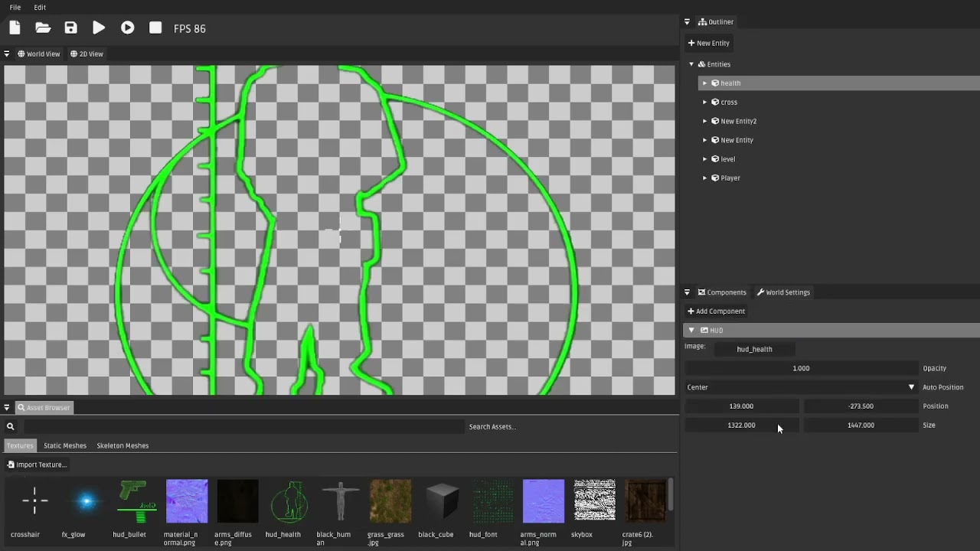Expand the New Entity row in the Outliner tree
Viewport: 980px width, 551px height.
click(705, 140)
